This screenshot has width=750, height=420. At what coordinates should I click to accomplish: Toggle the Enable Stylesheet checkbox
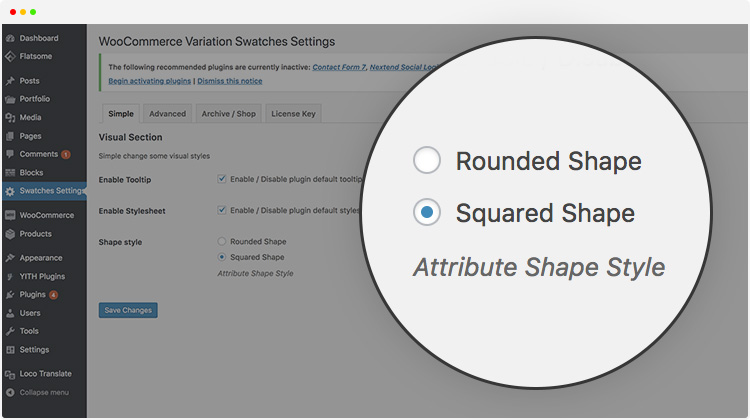tap(221, 210)
